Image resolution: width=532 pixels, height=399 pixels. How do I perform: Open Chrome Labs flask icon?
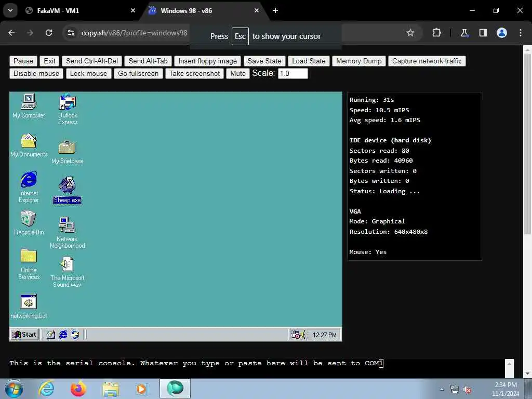pyautogui.click(x=464, y=33)
